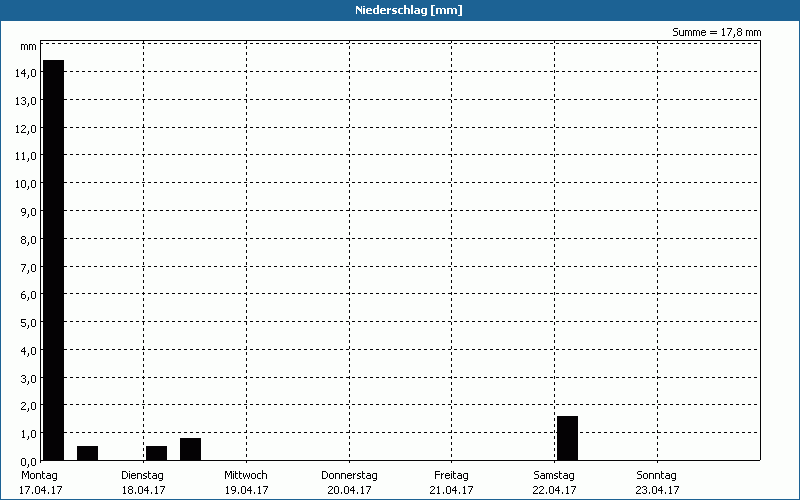Image resolution: width=800 pixels, height=500 pixels.
Task: Click the first bar after Dienstag gridline
Action: [x=156, y=453]
